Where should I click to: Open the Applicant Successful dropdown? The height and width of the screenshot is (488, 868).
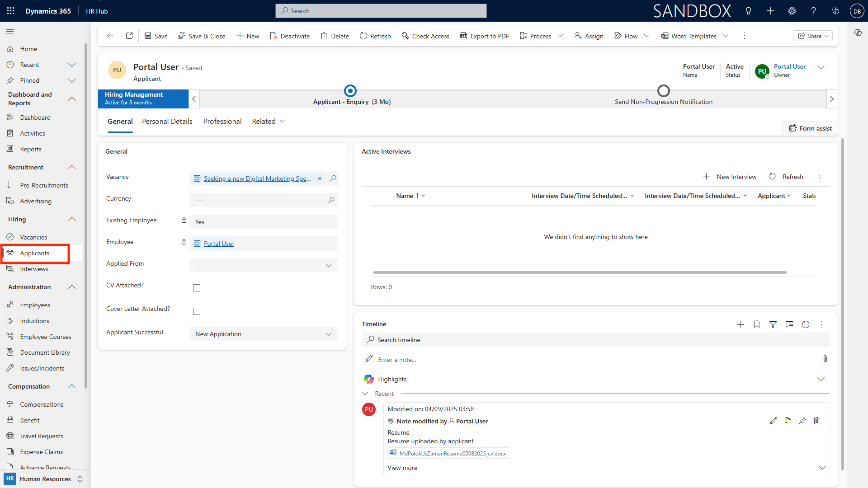pyautogui.click(x=264, y=334)
